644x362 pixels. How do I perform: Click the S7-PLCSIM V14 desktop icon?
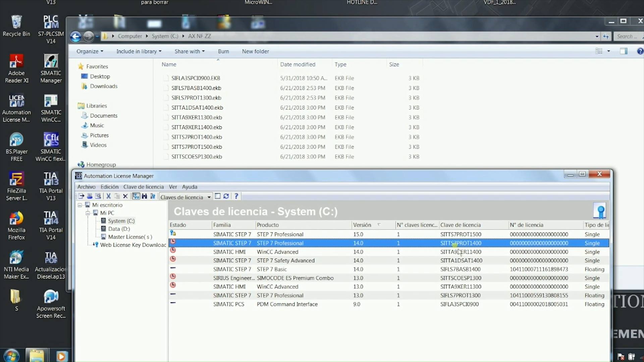point(51,29)
